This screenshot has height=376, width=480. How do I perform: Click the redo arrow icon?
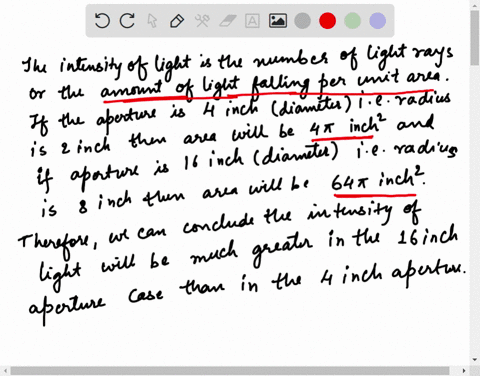click(127, 21)
